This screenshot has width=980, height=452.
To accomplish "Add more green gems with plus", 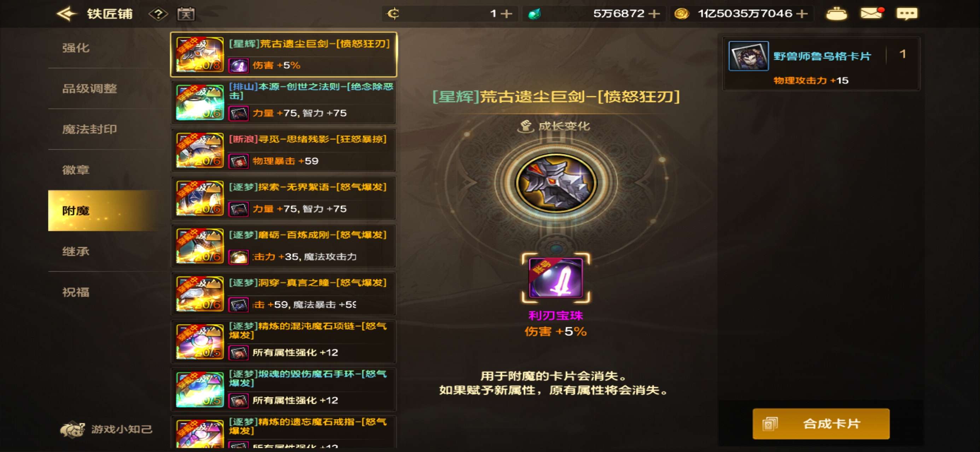I will [x=654, y=14].
